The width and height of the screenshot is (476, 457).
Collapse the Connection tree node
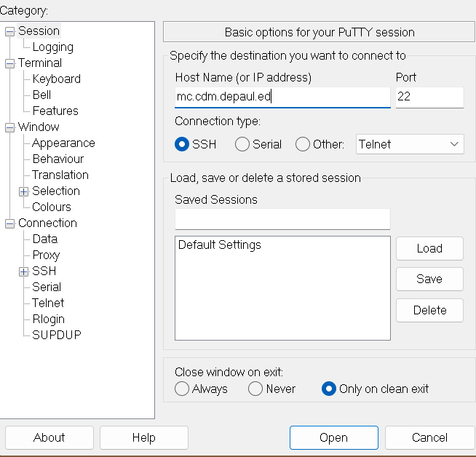(9, 223)
